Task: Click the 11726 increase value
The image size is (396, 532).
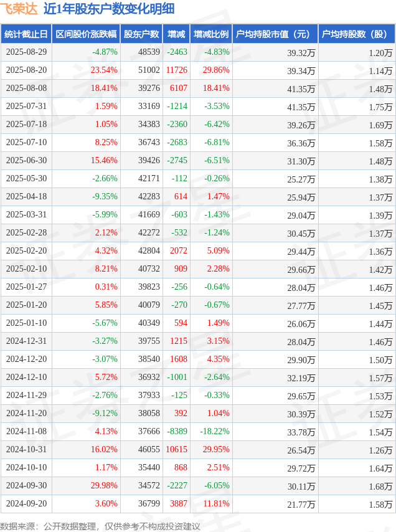Action: click(177, 70)
